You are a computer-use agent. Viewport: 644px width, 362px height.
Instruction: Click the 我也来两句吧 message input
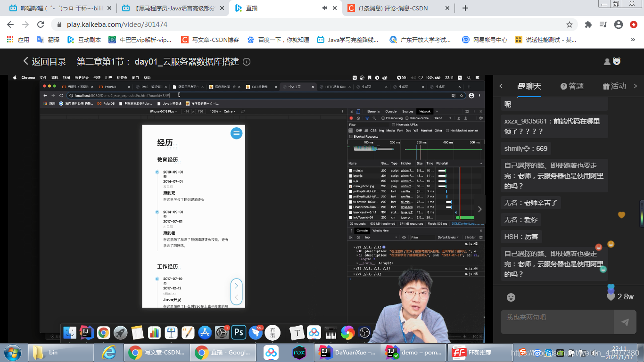pyautogui.click(x=557, y=322)
